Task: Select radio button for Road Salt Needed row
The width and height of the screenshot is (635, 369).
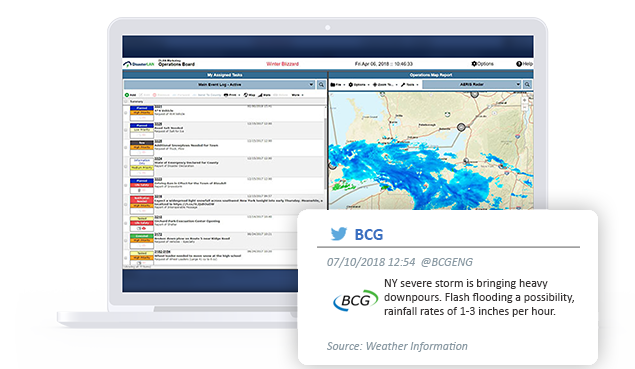Action: pos(126,130)
